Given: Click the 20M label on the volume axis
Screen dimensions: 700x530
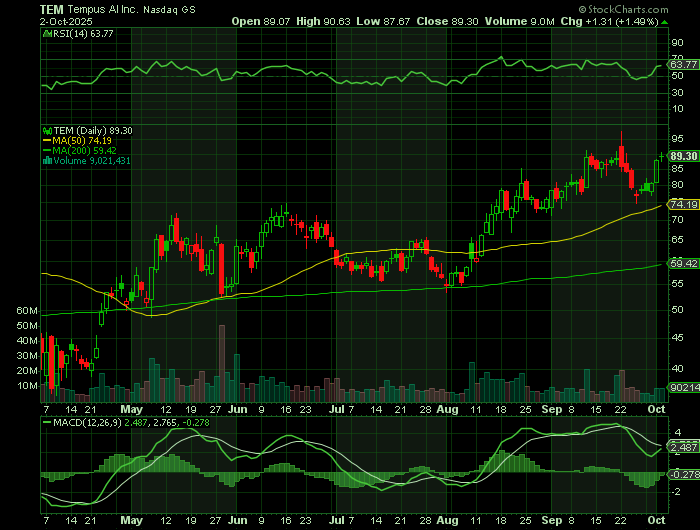Looking at the screenshot, I should [27, 371].
